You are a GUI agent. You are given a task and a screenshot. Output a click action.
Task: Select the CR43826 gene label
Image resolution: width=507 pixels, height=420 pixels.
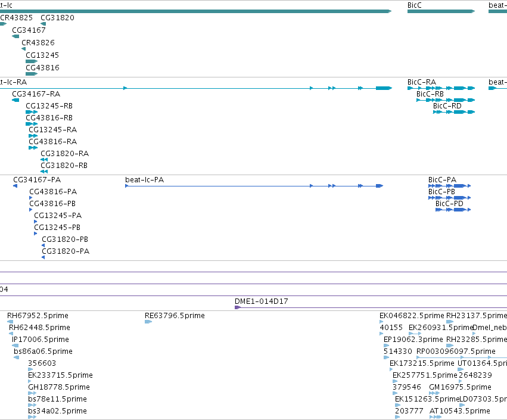(x=38, y=43)
